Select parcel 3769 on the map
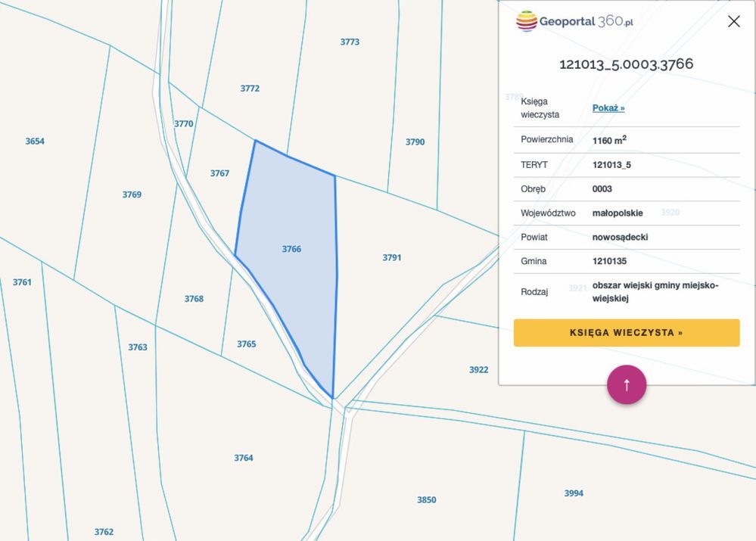 tap(132, 194)
